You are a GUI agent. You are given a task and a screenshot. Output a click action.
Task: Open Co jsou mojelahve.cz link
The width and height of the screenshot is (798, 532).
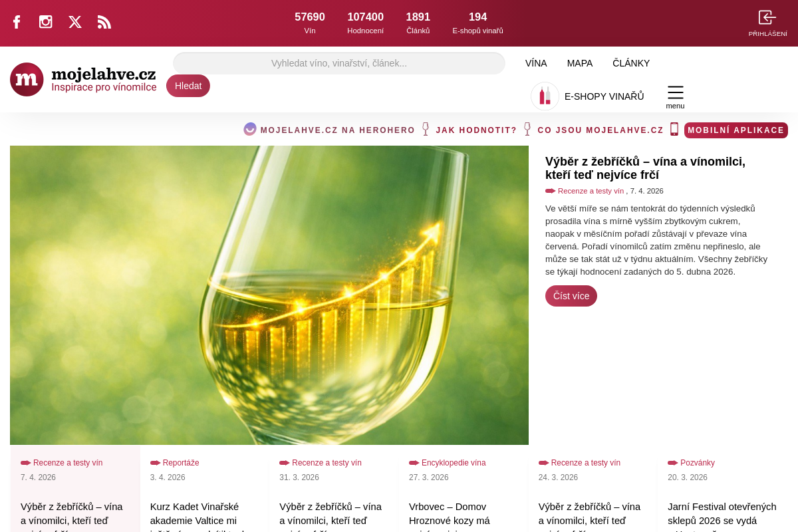(600, 130)
